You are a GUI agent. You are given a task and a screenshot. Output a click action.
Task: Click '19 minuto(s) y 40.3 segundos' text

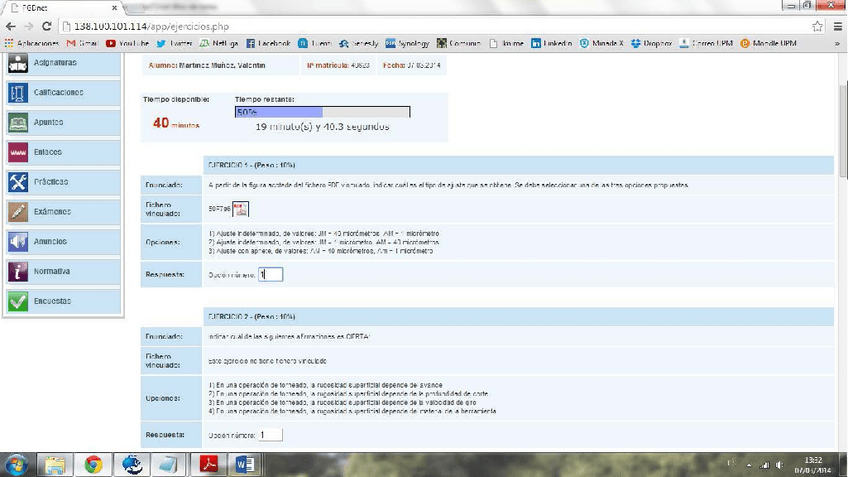(x=322, y=127)
